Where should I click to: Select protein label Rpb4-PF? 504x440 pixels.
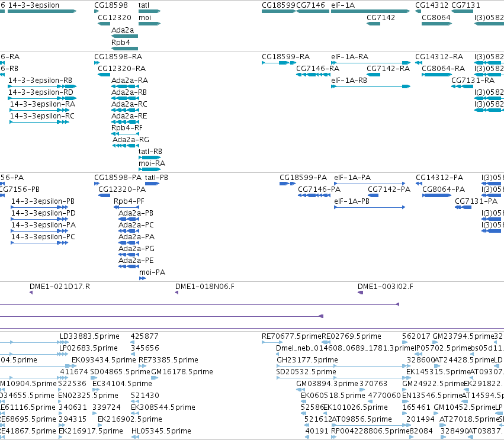coord(129,201)
